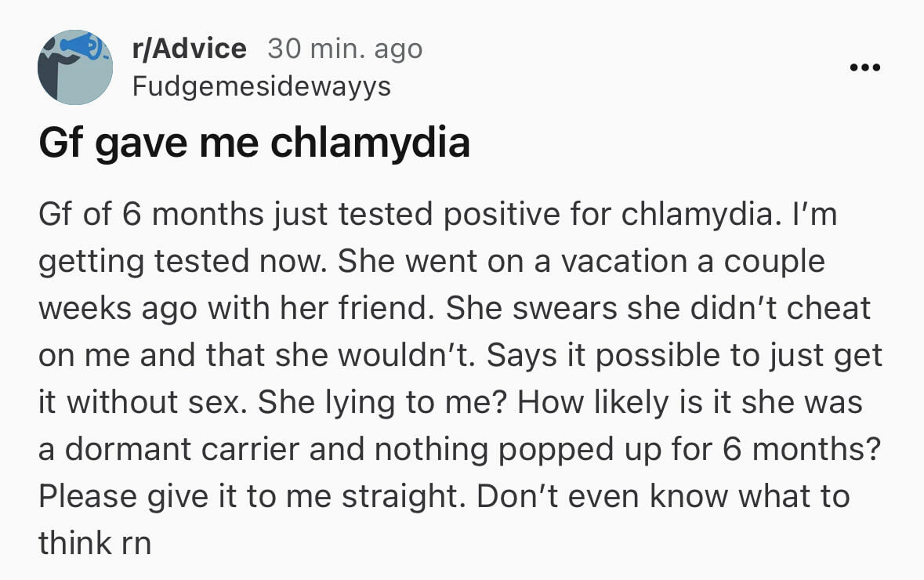The image size is (924, 580).
Task: Click the line starting "weeks ago with her"
Action: point(455,308)
